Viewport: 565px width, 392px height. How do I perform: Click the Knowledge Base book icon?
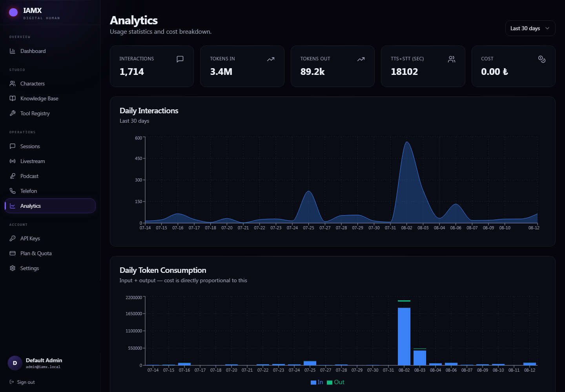(13, 98)
